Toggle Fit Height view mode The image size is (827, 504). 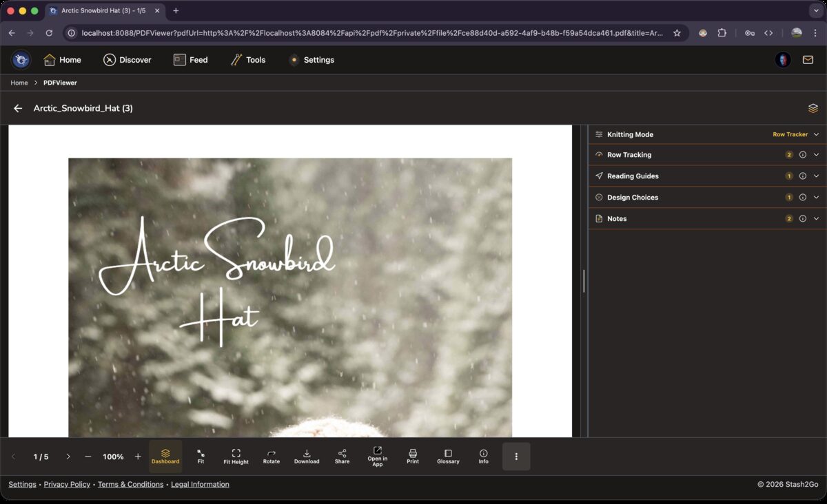(x=236, y=455)
